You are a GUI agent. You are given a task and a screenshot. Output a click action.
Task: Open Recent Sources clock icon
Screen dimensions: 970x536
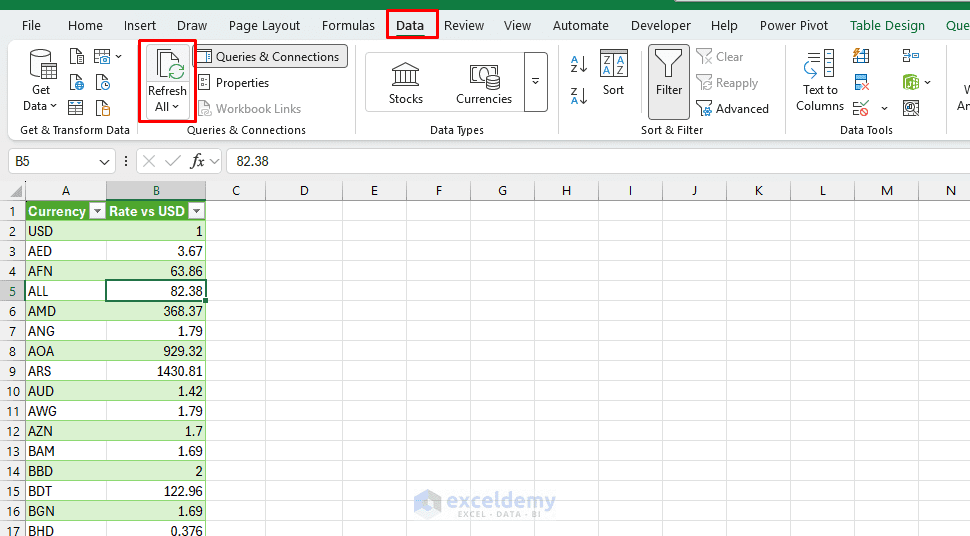[103, 82]
